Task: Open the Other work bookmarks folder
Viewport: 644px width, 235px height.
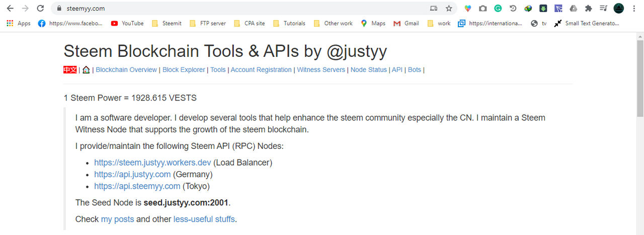Action: 333,23
